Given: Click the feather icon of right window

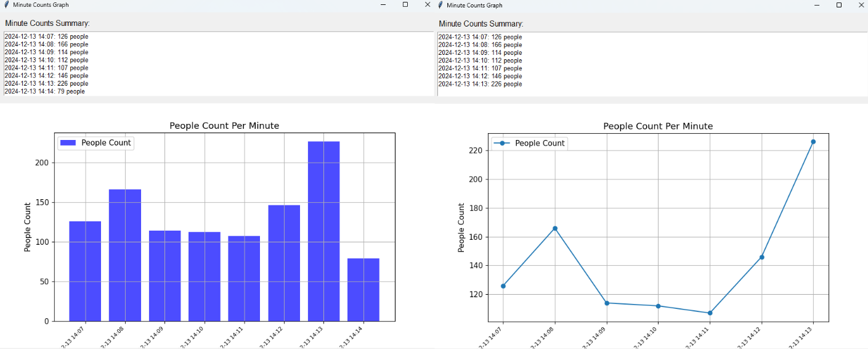Looking at the screenshot, I should click(x=440, y=5).
